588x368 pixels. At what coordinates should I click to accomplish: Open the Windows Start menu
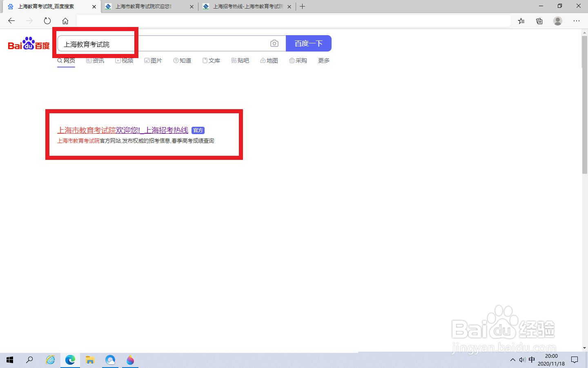(10, 360)
